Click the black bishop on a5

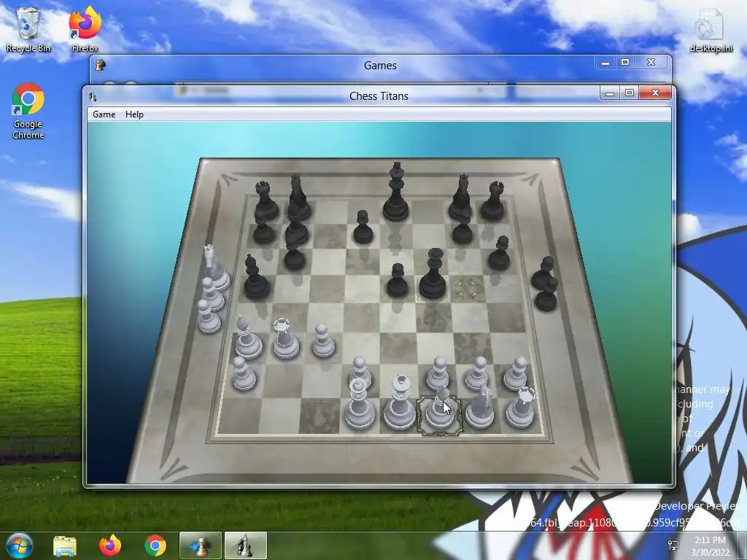tap(256, 278)
